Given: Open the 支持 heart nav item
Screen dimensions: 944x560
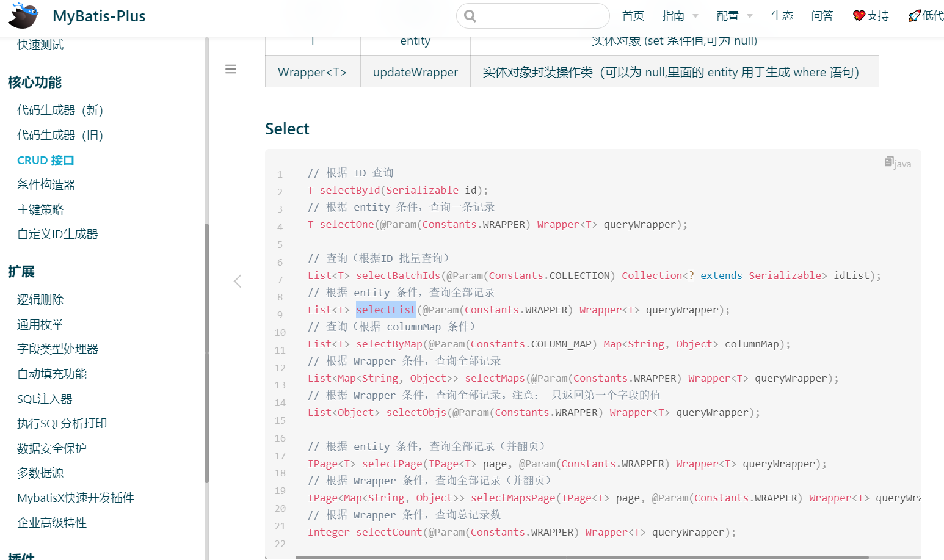Looking at the screenshot, I should 871,16.
